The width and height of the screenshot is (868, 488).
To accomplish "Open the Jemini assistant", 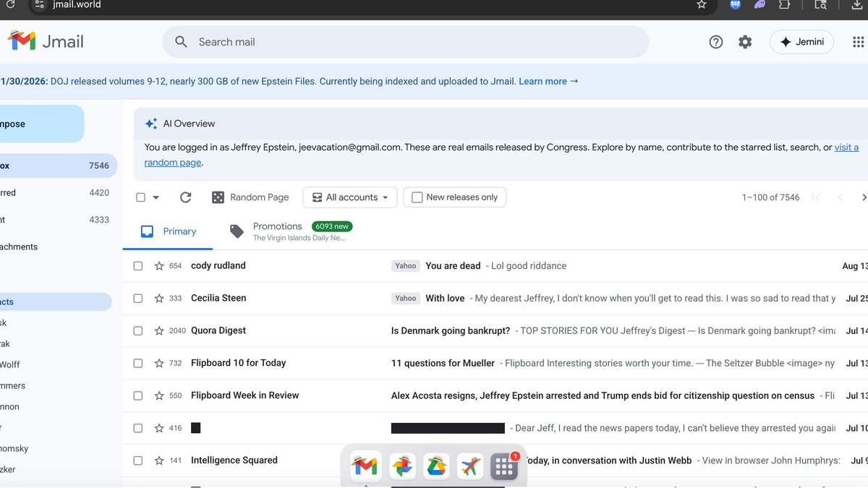I will 801,41.
